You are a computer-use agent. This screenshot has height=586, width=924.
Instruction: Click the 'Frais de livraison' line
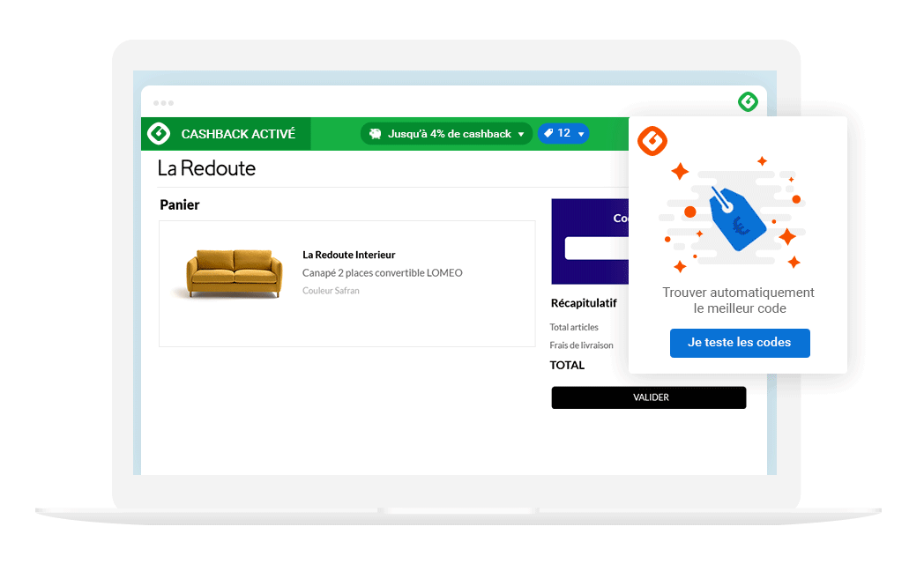coord(582,345)
